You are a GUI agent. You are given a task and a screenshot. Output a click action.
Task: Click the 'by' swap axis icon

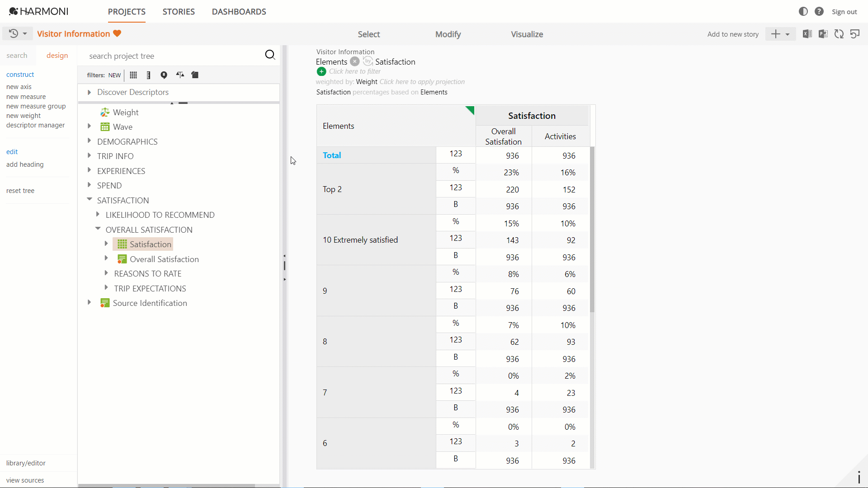click(368, 61)
